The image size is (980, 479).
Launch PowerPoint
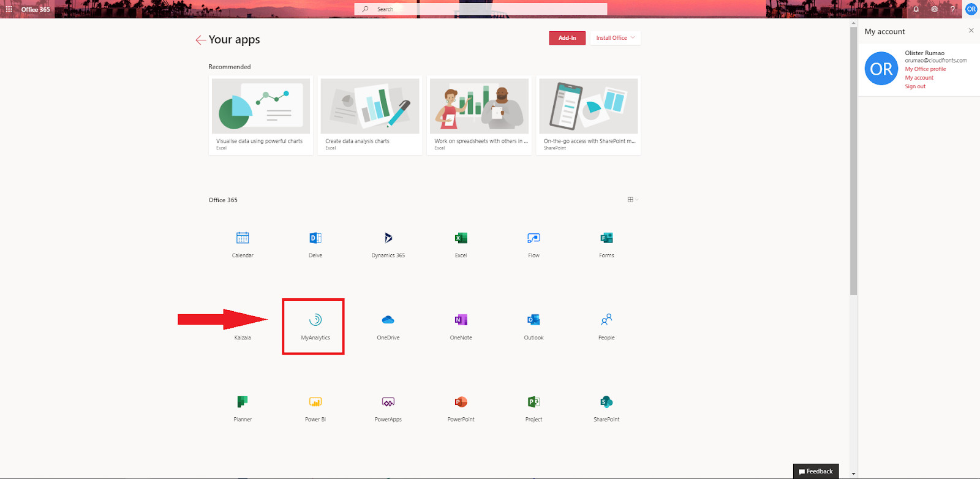[x=461, y=409]
